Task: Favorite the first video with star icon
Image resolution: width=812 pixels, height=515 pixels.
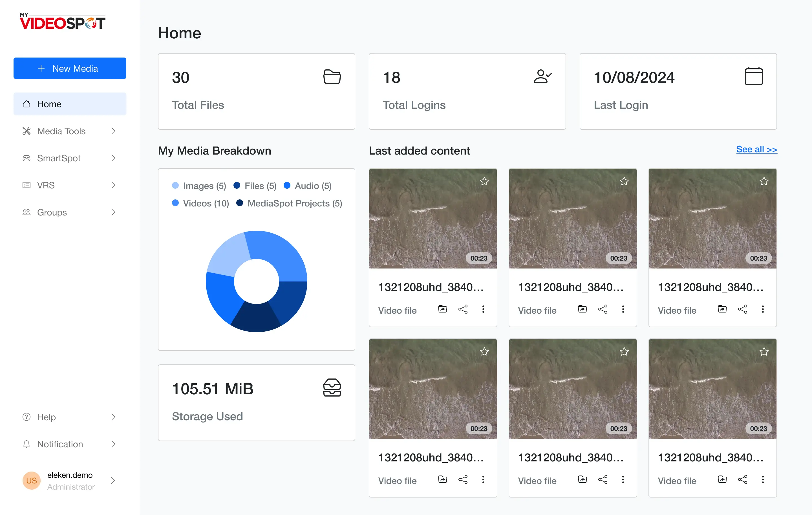Action: click(484, 181)
